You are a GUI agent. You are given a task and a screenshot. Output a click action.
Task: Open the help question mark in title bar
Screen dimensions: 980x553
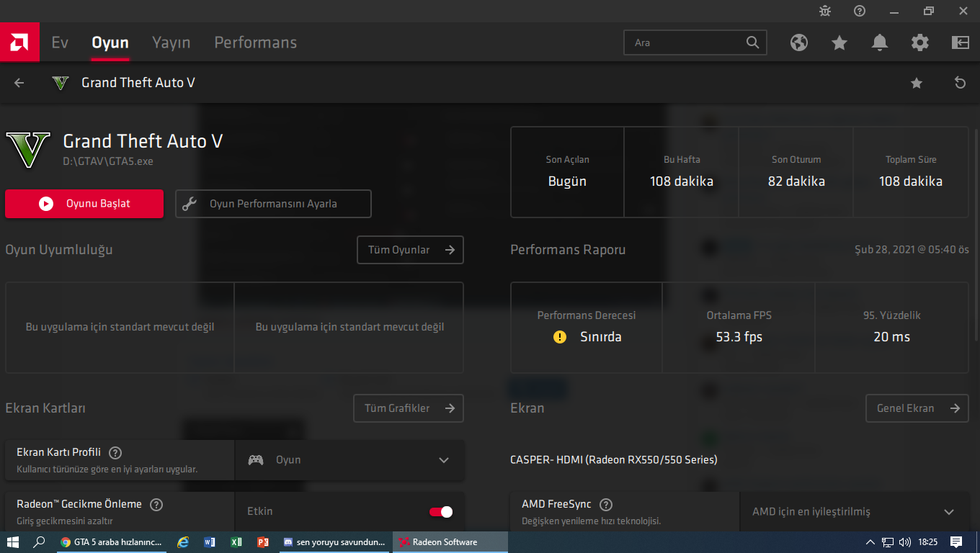(x=860, y=11)
